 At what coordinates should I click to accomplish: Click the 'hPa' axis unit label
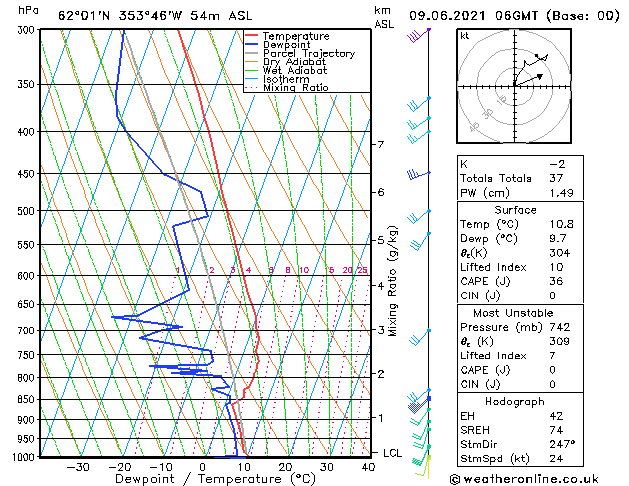pos(28,10)
